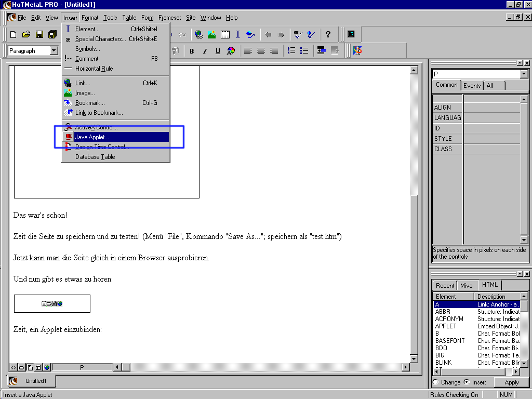Open the Paragraph style dropdown
The height and width of the screenshot is (399, 532).
[54, 51]
